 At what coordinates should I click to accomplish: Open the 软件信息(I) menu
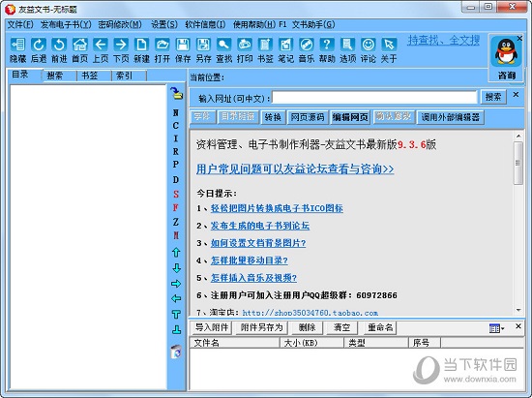(x=205, y=24)
